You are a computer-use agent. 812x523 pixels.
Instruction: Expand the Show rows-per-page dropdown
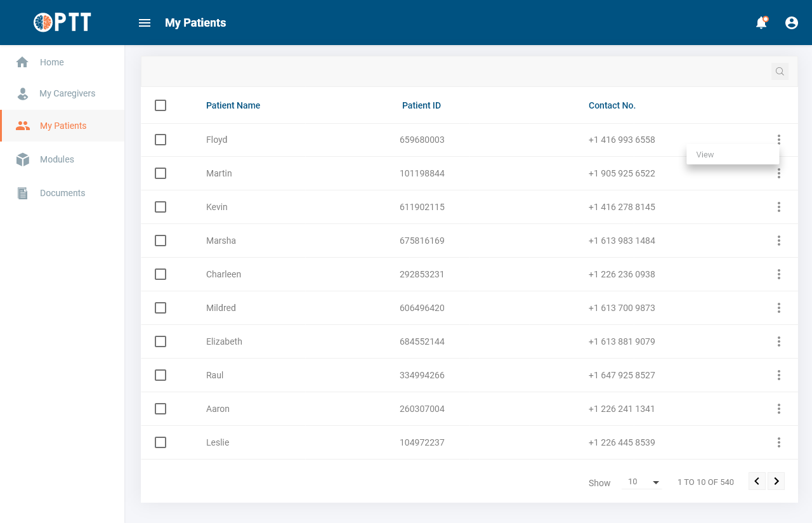642,482
